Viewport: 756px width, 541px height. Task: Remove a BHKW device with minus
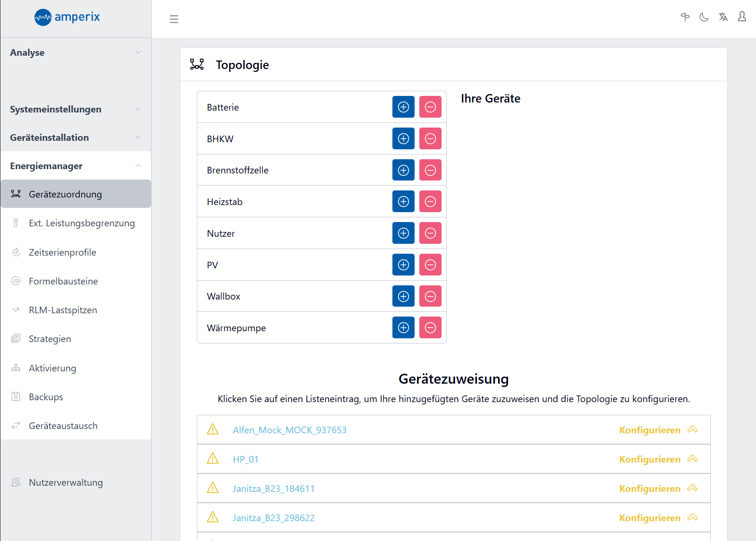click(x=430, y=139)
